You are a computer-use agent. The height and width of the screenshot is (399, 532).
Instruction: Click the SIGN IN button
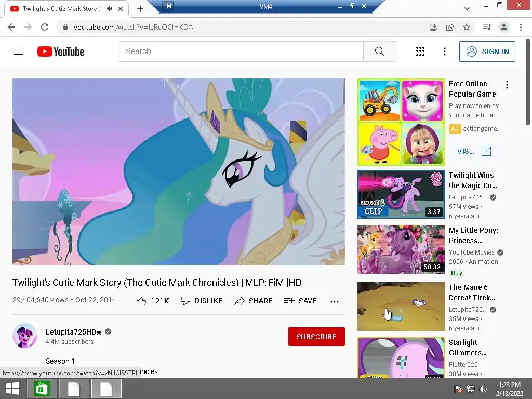tap(487, 51)
